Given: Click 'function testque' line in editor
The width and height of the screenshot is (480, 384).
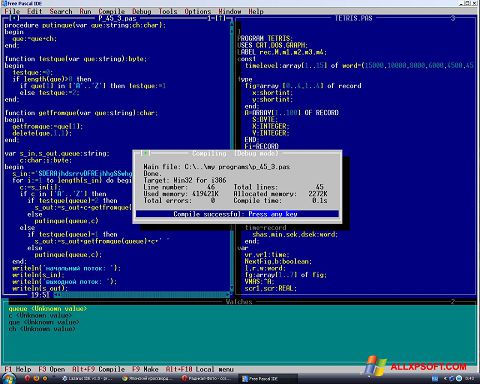Looking at the screenshot, I should point(76,59).
